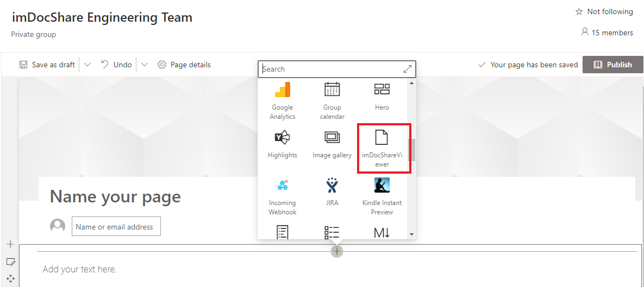Click Not following to follow the site
644x287 pixels.
click(x=610, y=12)
